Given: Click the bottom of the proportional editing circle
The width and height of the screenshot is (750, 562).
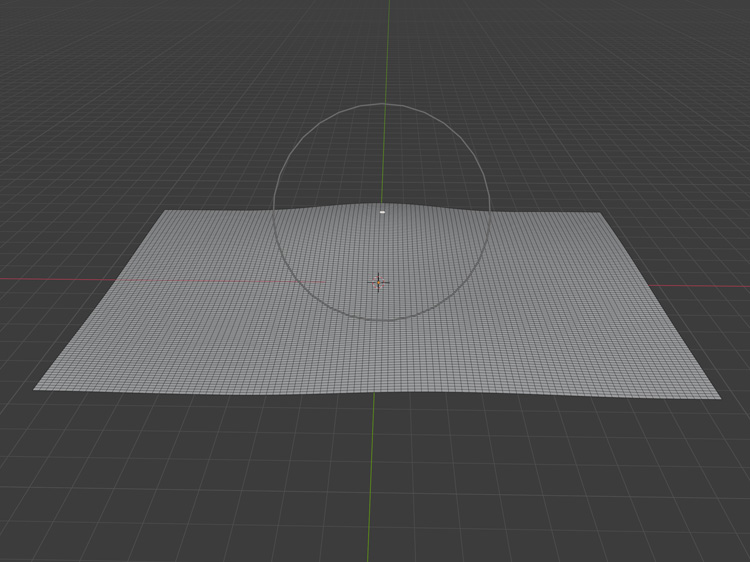Looking at the screenshot, I should [382, 321].
